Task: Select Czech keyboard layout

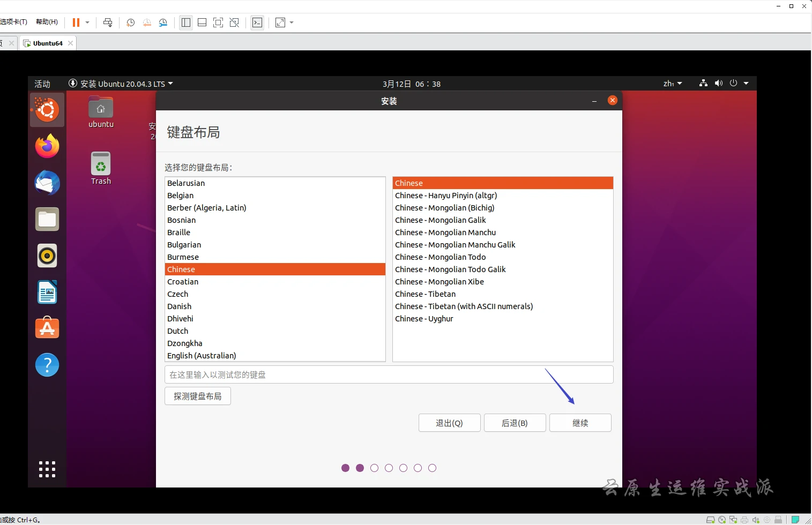Action: pyautogui.click(x=275, y=294)
